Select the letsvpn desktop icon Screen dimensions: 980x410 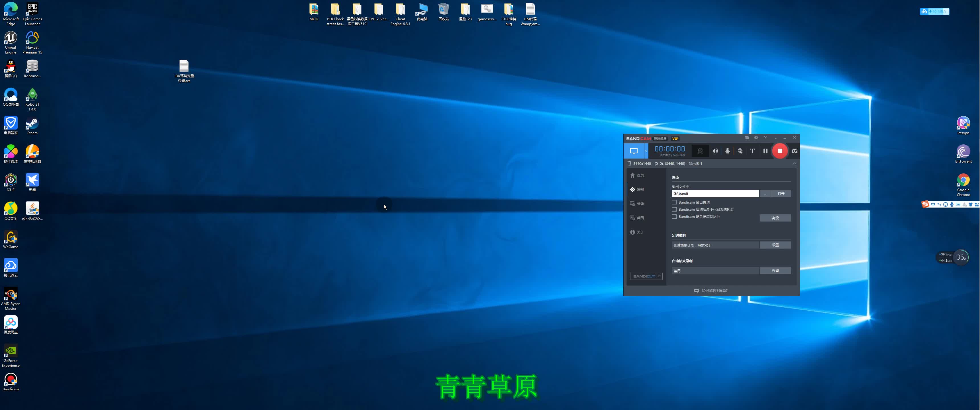pos(963,126)
